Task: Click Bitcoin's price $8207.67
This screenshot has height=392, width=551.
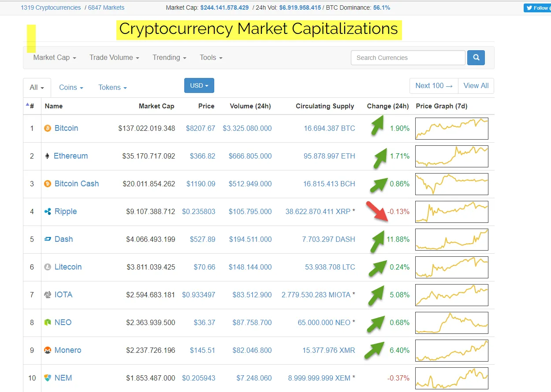Action: coord(201,129)
